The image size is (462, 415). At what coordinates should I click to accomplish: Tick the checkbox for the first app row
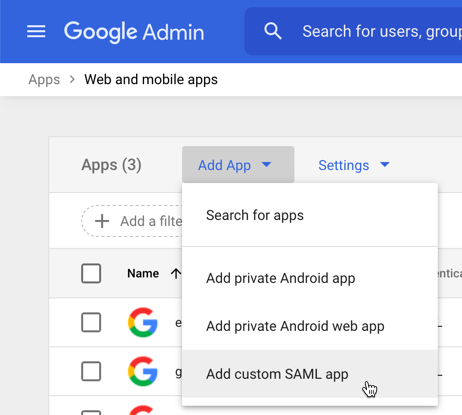(91, 322)
